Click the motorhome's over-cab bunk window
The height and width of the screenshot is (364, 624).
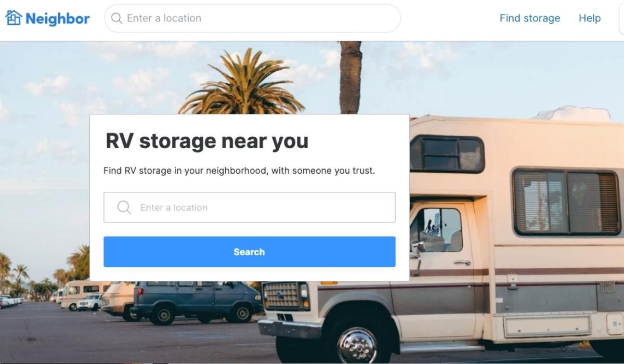(447, 154)
